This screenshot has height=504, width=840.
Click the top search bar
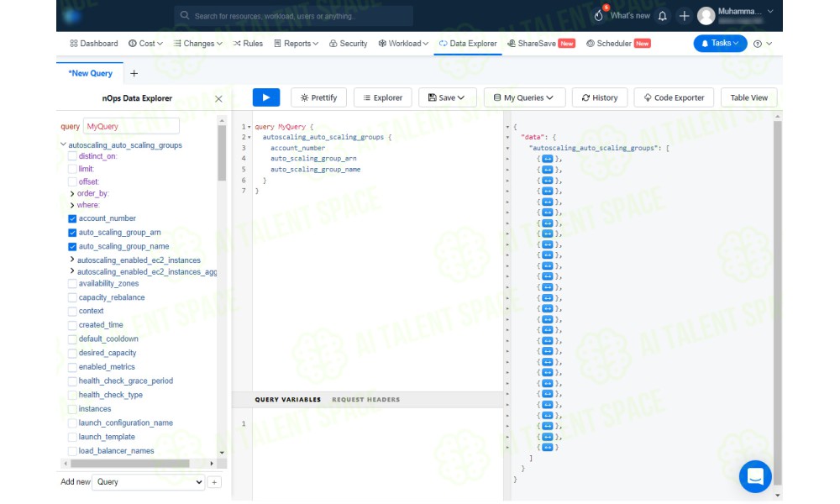tap(293, 16)
